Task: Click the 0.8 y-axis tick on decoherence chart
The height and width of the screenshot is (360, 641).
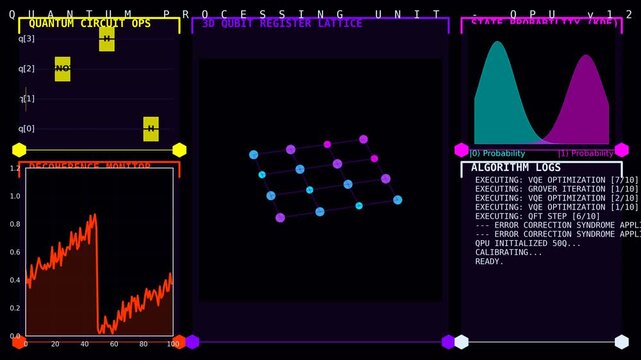Action: pos(15,224)
